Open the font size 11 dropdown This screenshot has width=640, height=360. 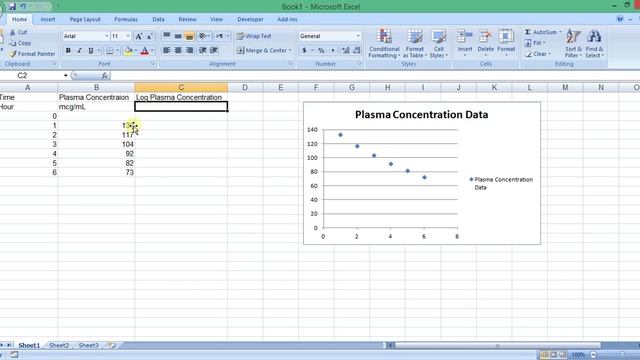click(x=128, y=36)
